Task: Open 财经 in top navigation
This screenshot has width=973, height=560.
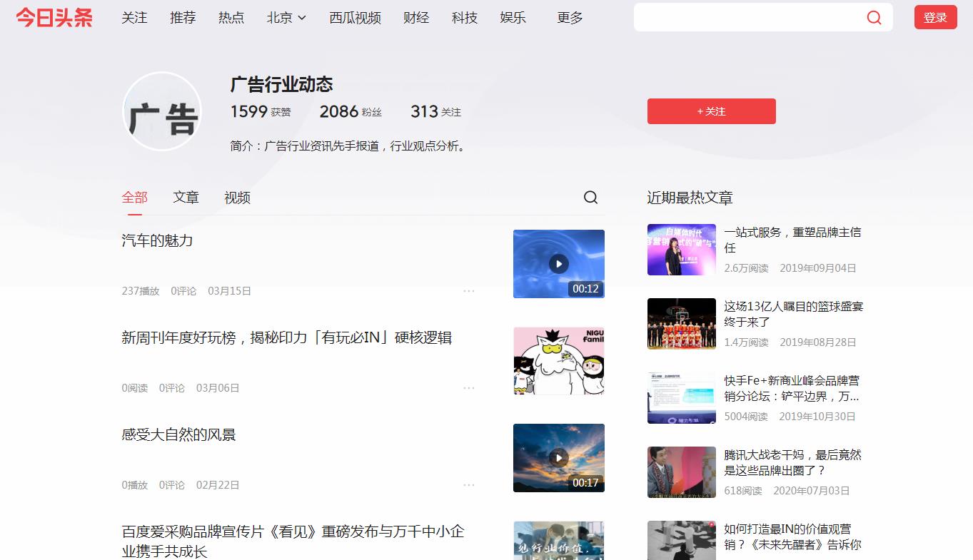Action: tap(416, 18)
